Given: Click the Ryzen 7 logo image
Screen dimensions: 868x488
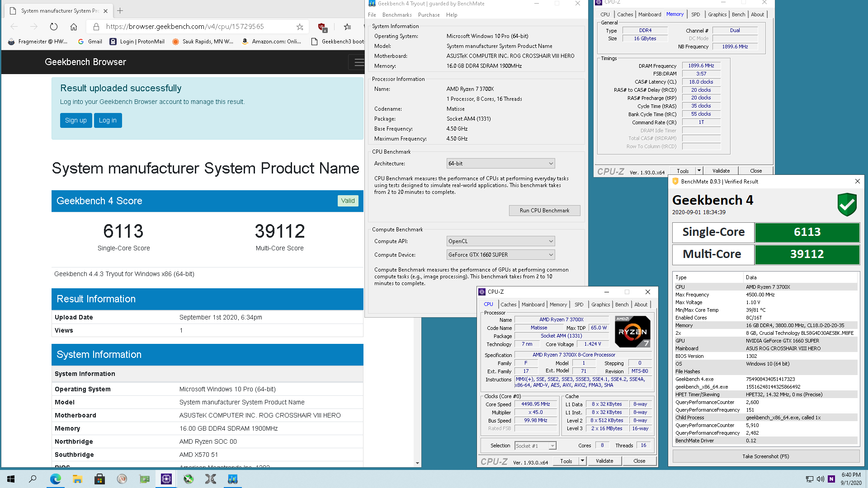Looking at the screenshot, I should [632, 331].
